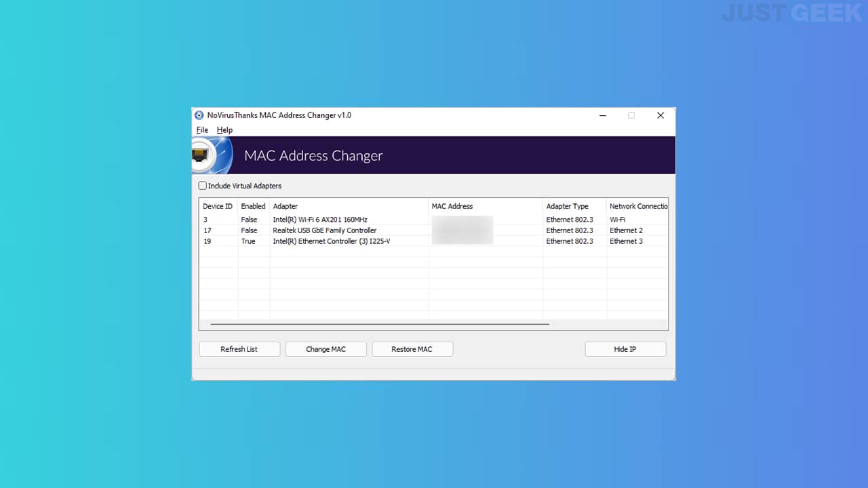Click Enabled False cell for Realtek adapter
Image resolution: width=868 pixels, height=488 pixels.
tap(249, 230)
